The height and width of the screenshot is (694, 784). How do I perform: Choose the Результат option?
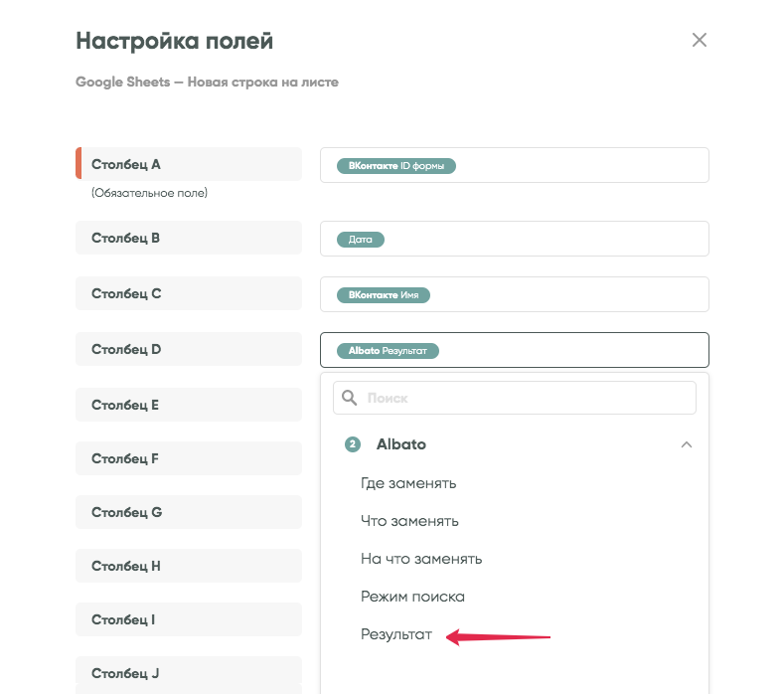(396, 634)
